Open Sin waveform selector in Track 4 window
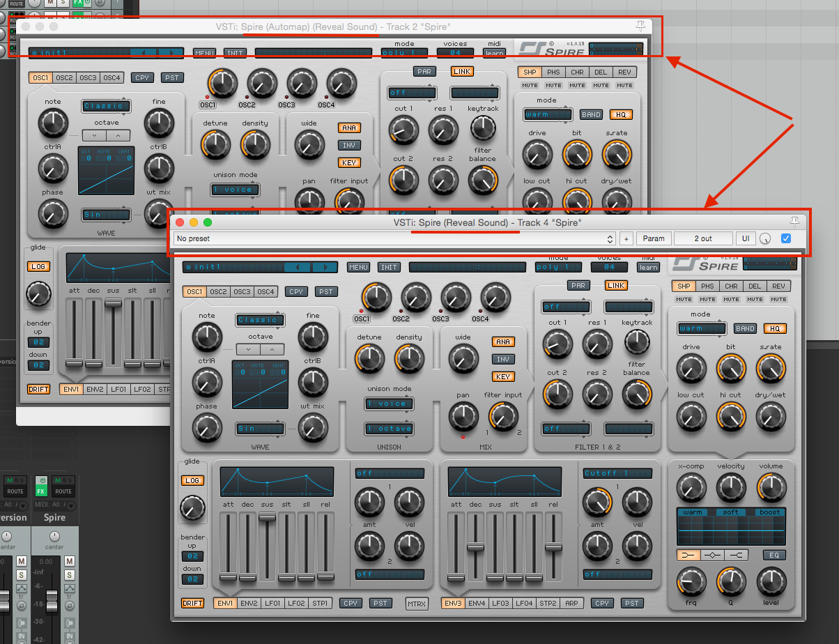Screen dimensions: 839x644 pos(261,429)
